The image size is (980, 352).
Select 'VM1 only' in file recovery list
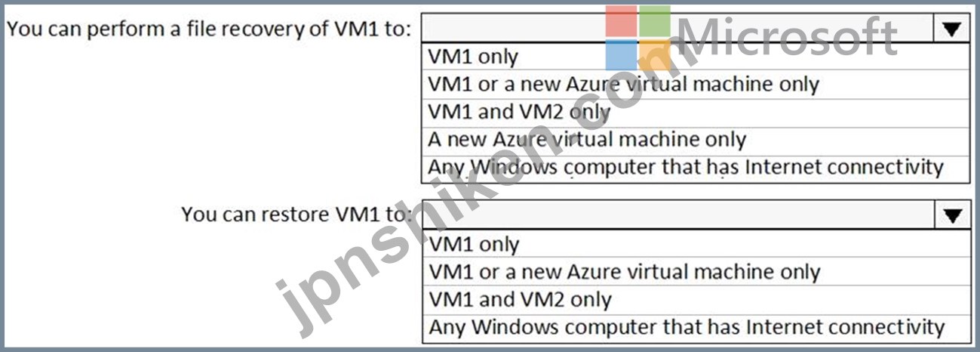coord(473,56)
